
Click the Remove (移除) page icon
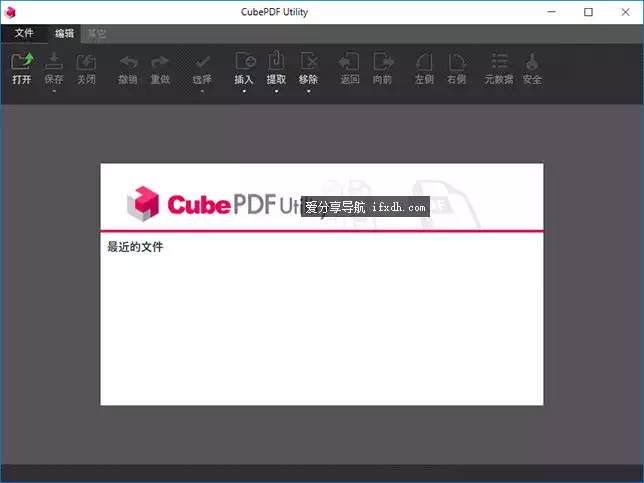(x=308, y=61)
